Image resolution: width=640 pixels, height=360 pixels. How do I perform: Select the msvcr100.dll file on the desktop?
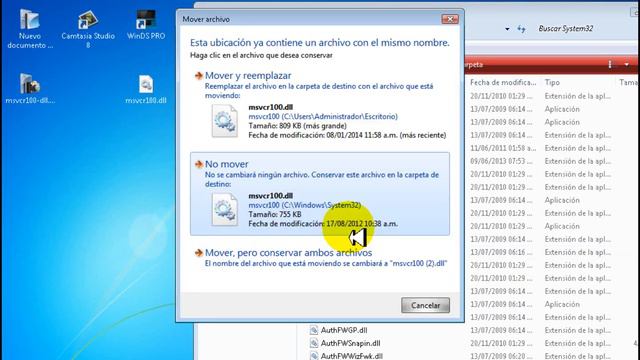[146, 89]
